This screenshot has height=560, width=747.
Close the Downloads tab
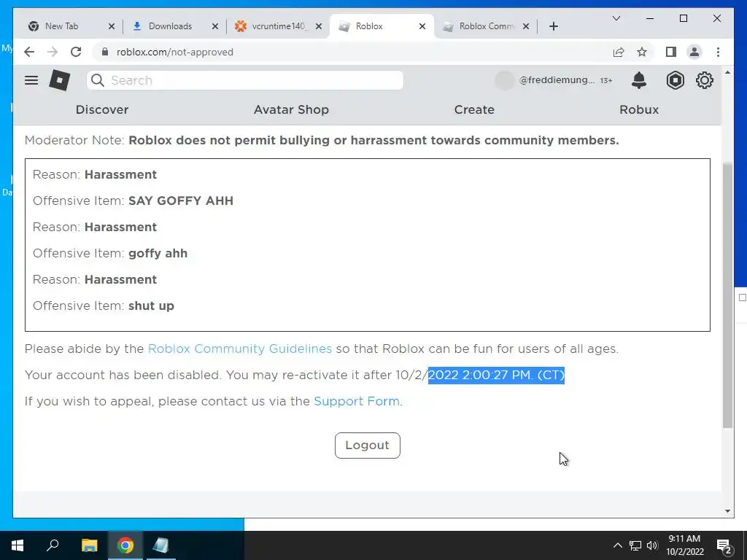215,26
